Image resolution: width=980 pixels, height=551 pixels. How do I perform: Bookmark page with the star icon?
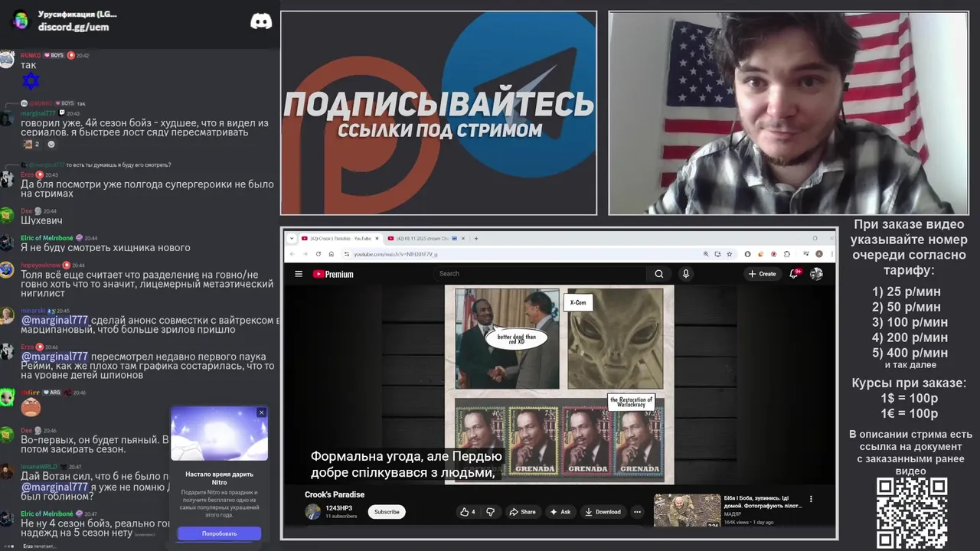(x=728, y=254)
